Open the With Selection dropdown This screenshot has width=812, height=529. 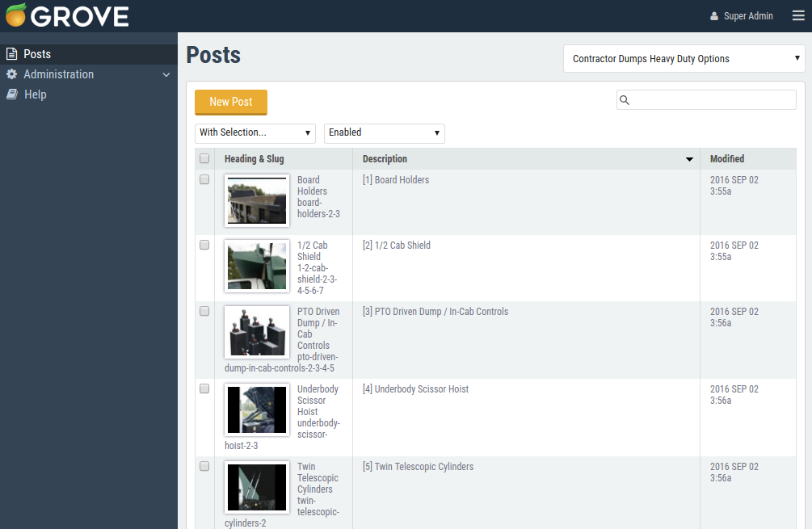pos(255,132)
